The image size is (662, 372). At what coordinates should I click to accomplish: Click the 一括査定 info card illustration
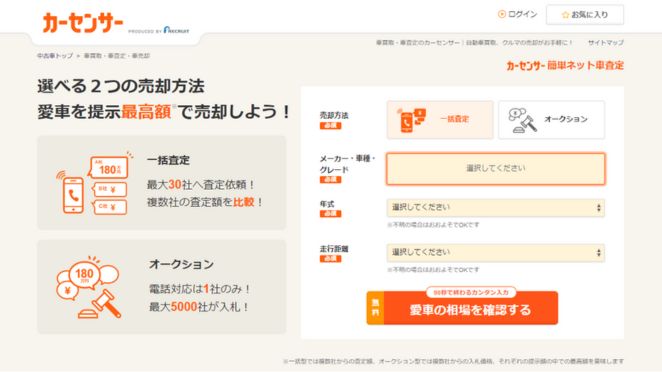coord(94,183)
